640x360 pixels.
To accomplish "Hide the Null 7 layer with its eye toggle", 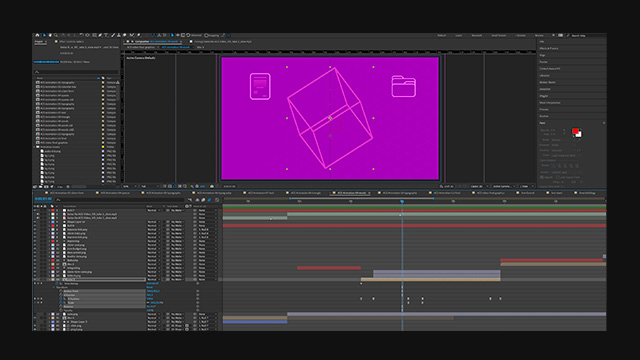I will [x=35, y=210].
